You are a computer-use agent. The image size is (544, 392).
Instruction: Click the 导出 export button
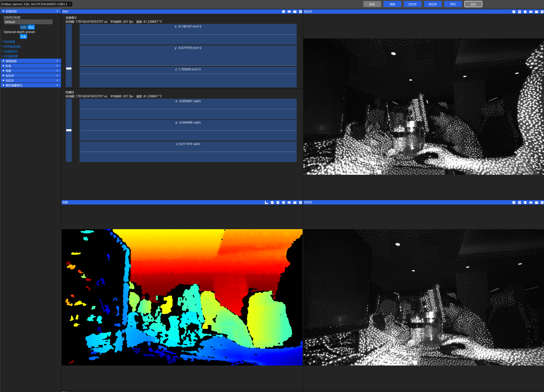[31, 27]
